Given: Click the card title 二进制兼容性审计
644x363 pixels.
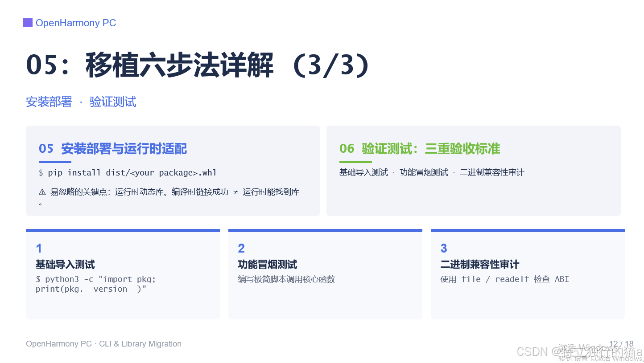Looking at the screenshot, I should (x=480, y=265).
